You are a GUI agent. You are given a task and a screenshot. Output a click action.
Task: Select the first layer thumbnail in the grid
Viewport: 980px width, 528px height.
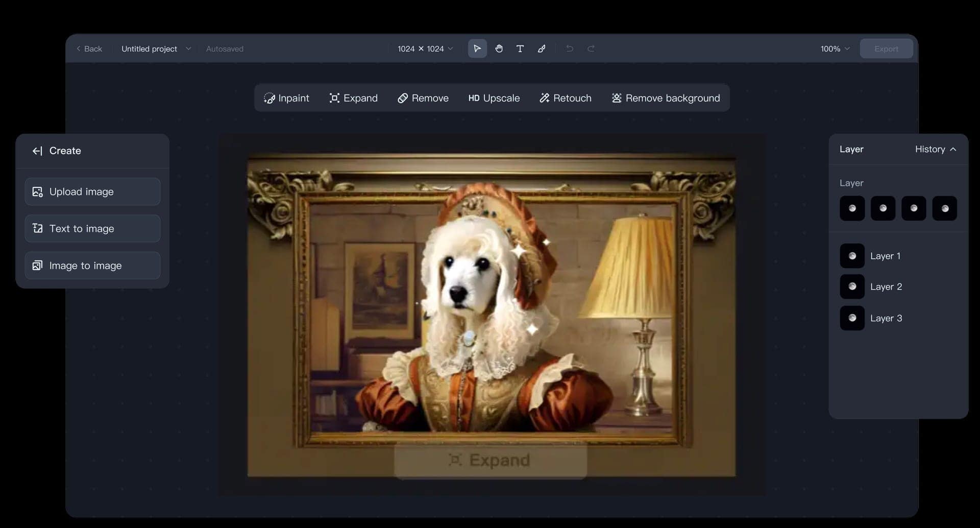point(852,208)
